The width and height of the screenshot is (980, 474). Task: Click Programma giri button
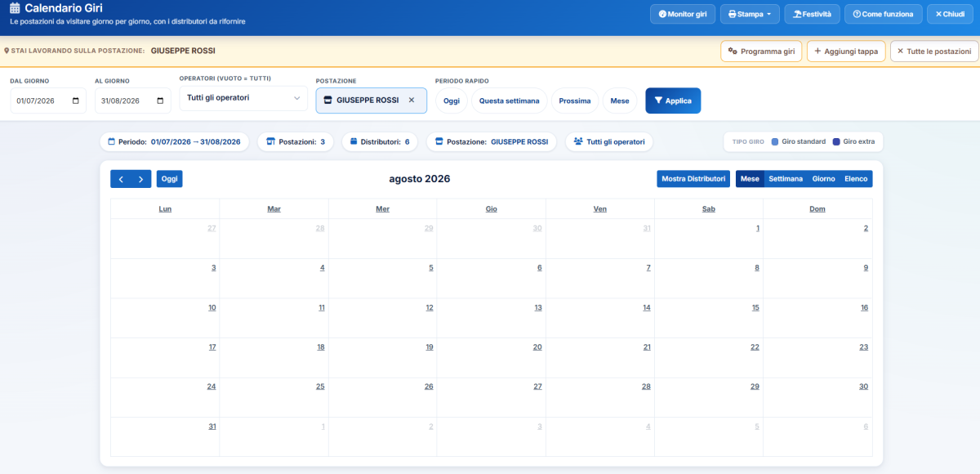point(761,51)
